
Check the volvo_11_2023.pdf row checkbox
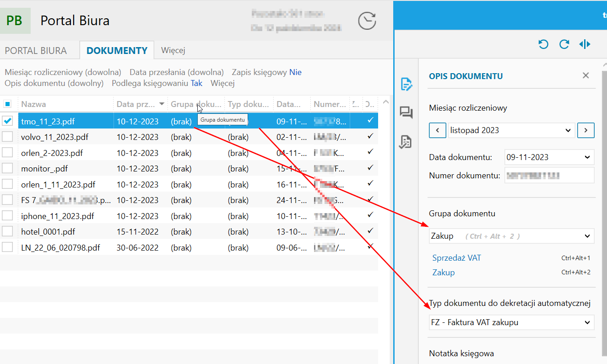tap(7, 137)
